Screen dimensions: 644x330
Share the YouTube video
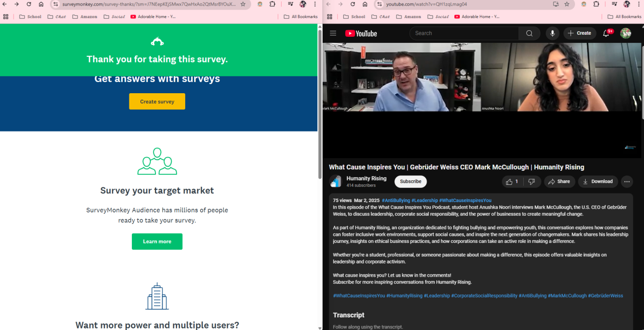[559, 181]
